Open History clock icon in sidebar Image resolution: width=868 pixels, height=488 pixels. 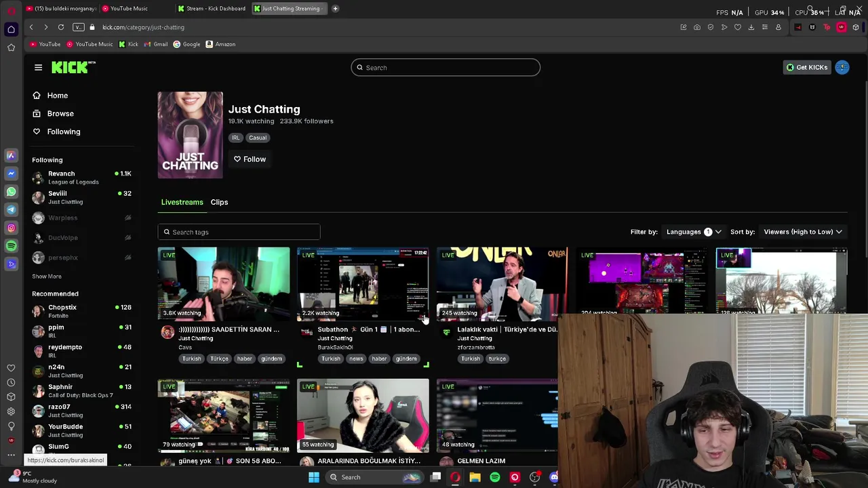tap(11, 383)
